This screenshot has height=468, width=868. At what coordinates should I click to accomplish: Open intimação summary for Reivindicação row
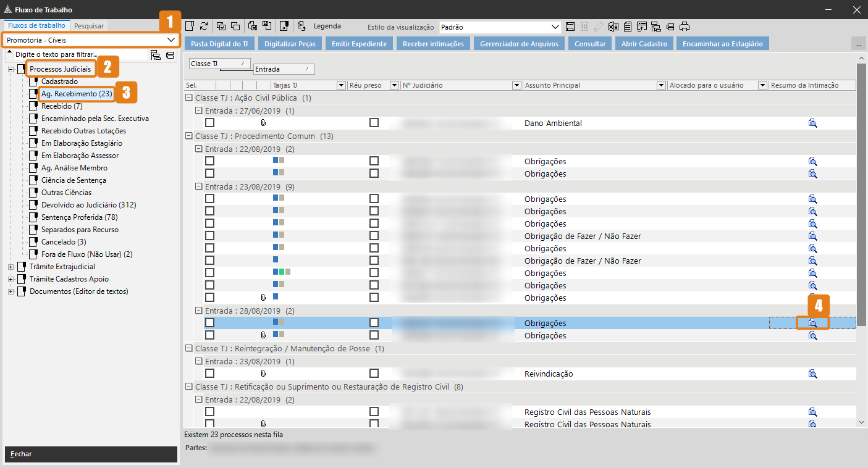pyautogui.click(x=812, y=374)
